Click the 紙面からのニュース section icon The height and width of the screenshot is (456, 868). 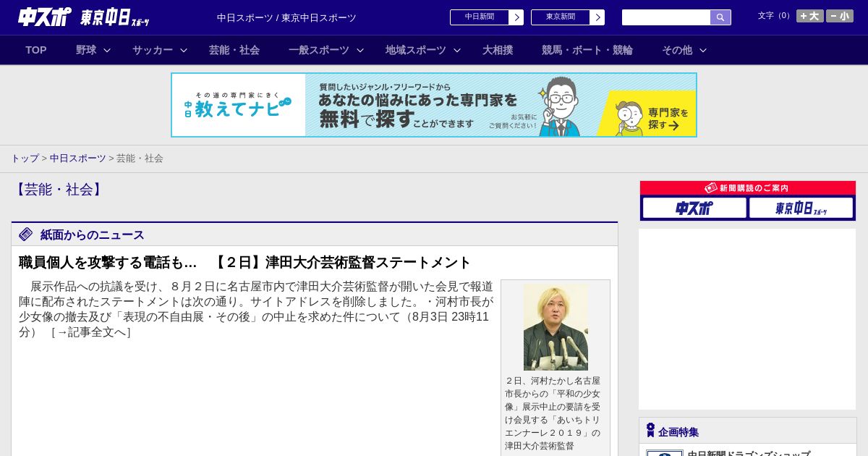26,234
